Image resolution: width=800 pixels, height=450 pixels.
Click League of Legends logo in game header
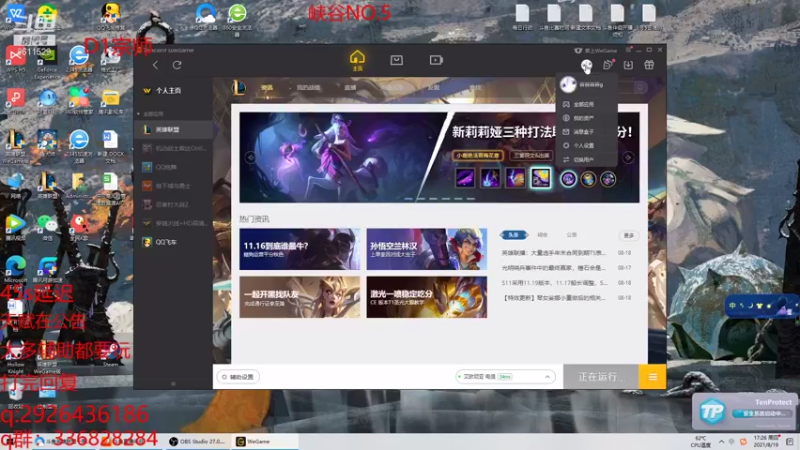coord(238,88)
